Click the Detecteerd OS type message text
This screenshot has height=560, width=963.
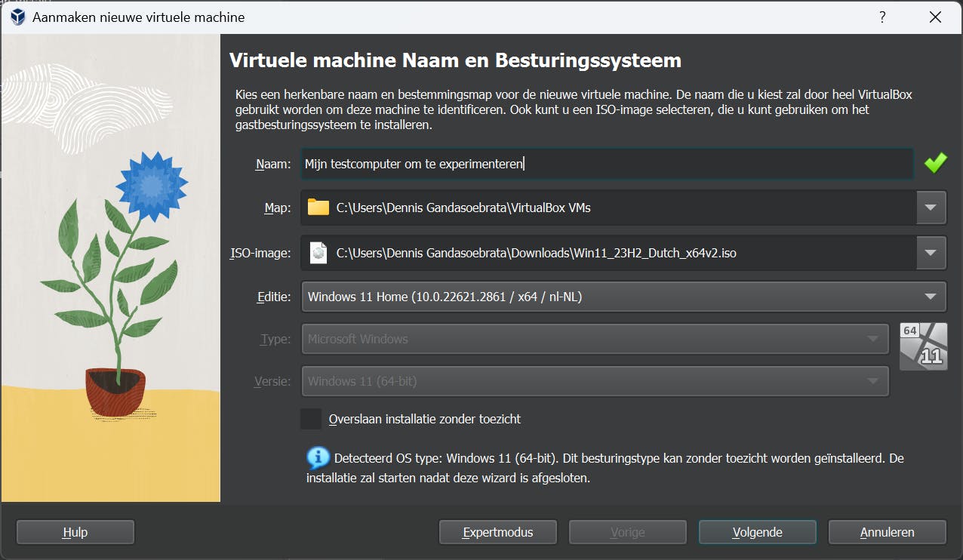(605, 468)
